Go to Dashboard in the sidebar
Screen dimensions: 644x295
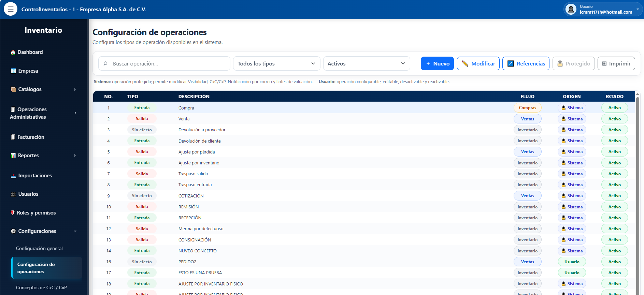tap(30, 52)
